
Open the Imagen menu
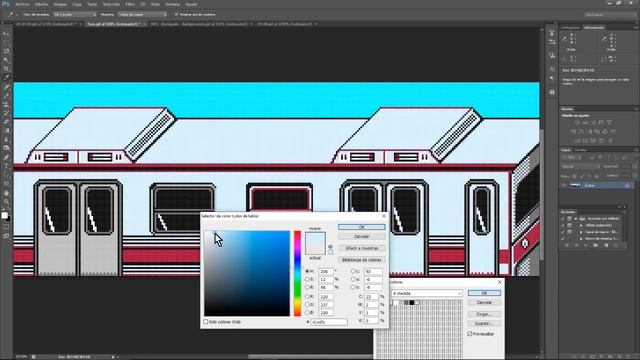[60, 4]
